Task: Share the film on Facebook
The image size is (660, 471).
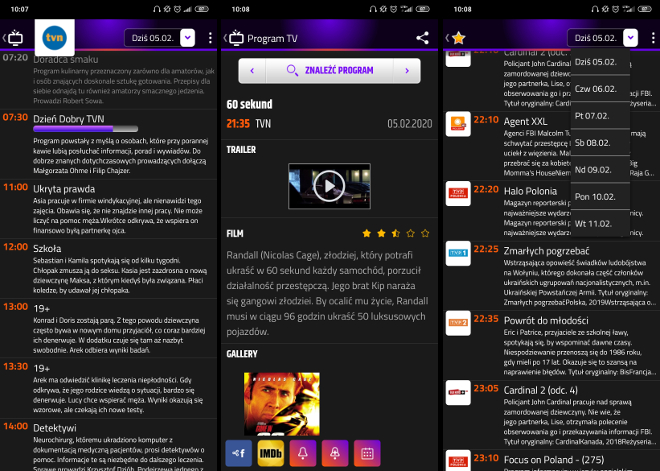Action: (x=239, y=453)
